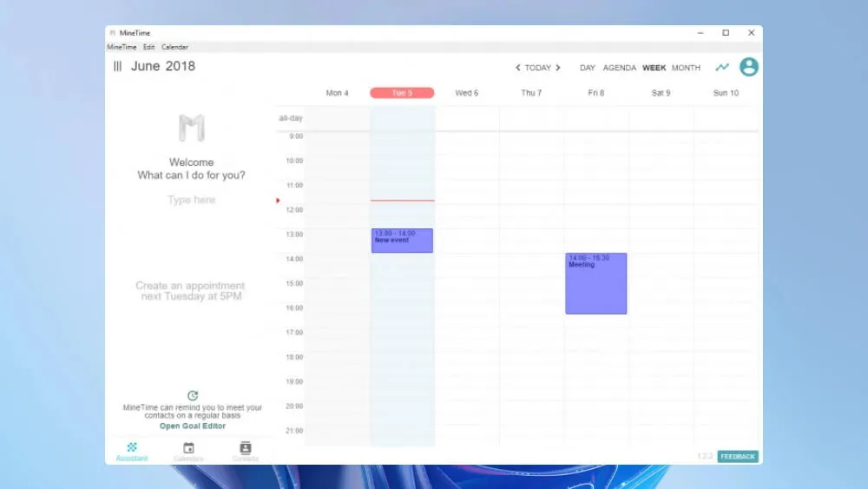Go to the next week arrow

coord(558,68)
